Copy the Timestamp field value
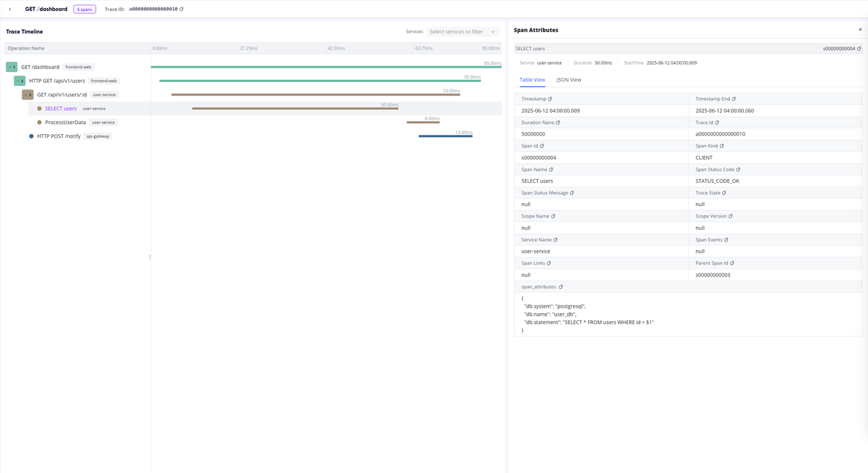The image size is (868, 473). pos(550,99)
